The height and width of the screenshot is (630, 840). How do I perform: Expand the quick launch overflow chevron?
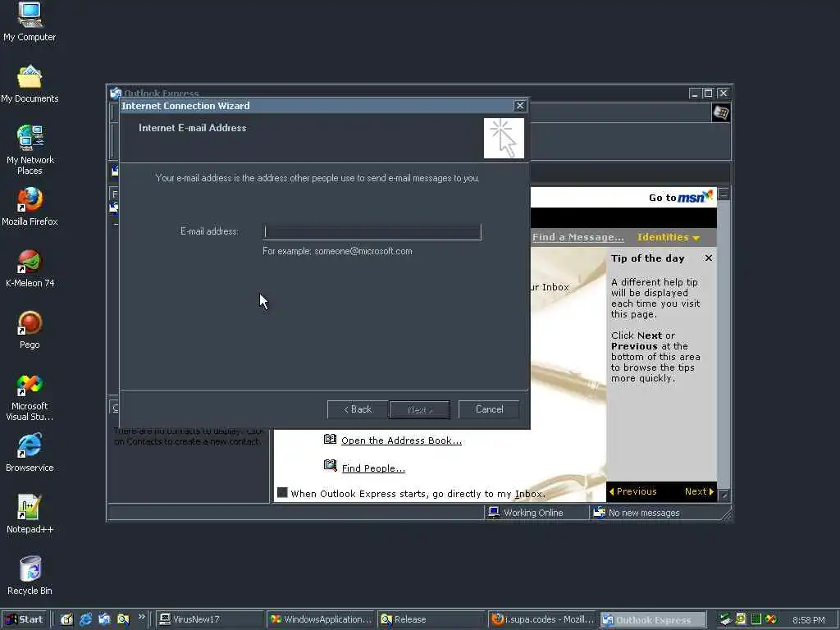[142, 617]
